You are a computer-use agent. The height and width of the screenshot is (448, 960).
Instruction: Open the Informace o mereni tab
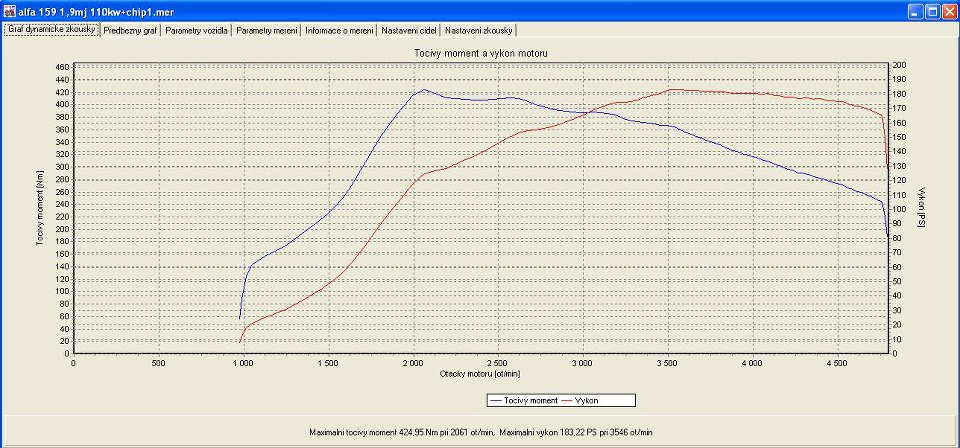pyautogui.click(x=339, y=30)
